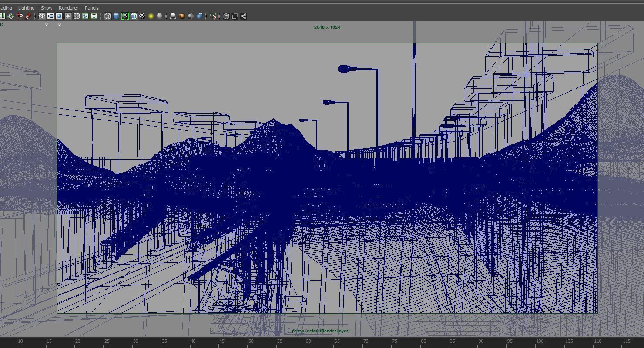This screenshot has width=644, height=348.
Task: Jump to frame 115 on timeline
Action: click(626, 341)
